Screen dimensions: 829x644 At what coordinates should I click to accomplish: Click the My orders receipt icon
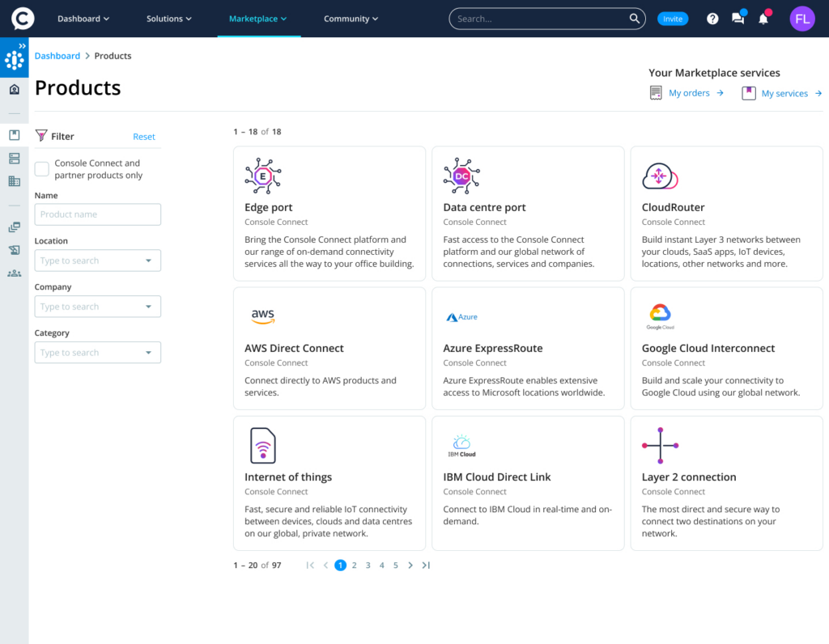657,92
